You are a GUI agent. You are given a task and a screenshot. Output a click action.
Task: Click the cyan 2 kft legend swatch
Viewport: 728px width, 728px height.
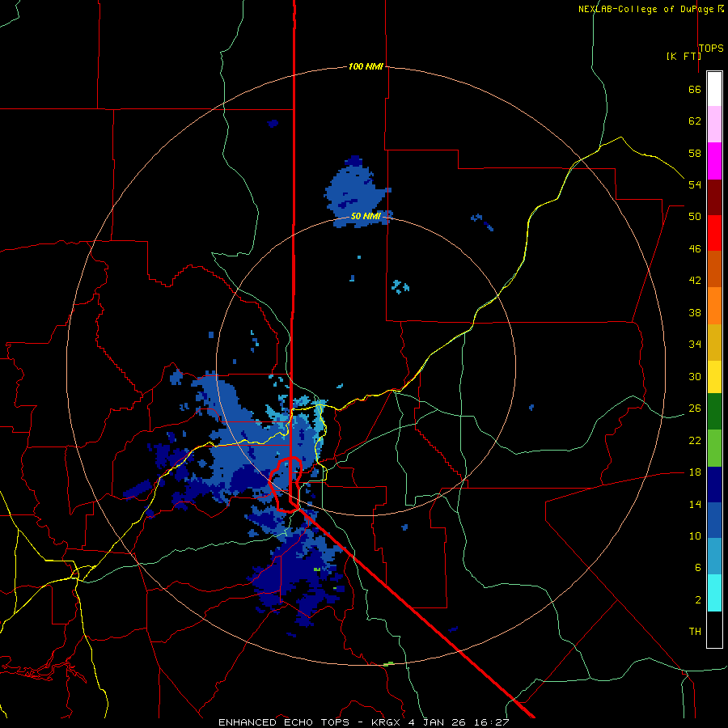point(714,593)
